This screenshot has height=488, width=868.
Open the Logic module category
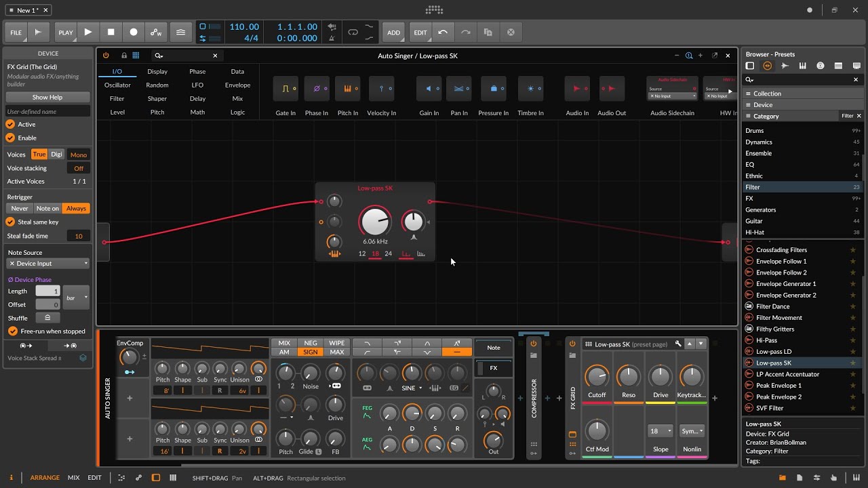click(x=237, y=112)
